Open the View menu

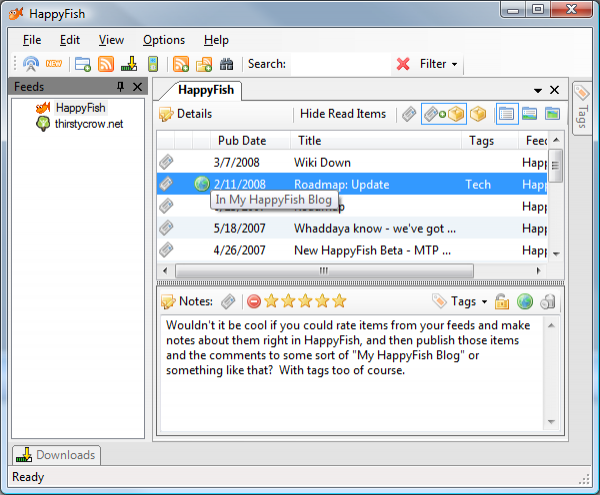coord(111,40)
